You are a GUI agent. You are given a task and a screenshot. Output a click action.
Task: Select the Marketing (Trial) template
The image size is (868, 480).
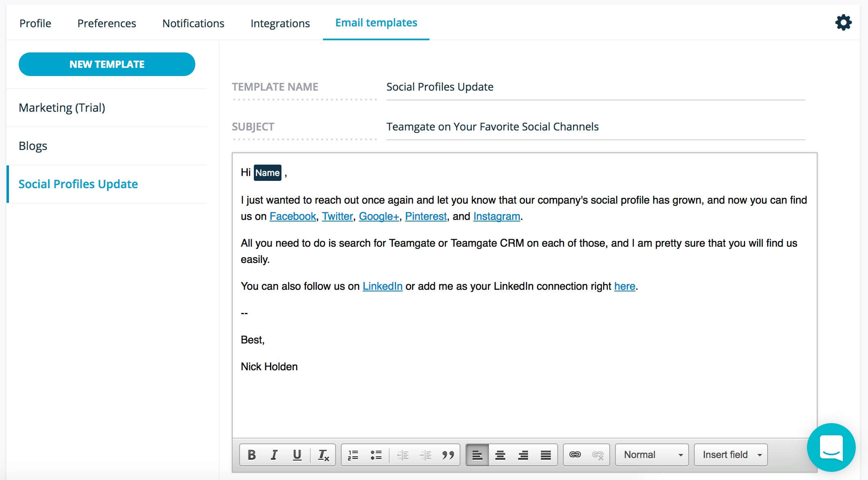[107, 108]
